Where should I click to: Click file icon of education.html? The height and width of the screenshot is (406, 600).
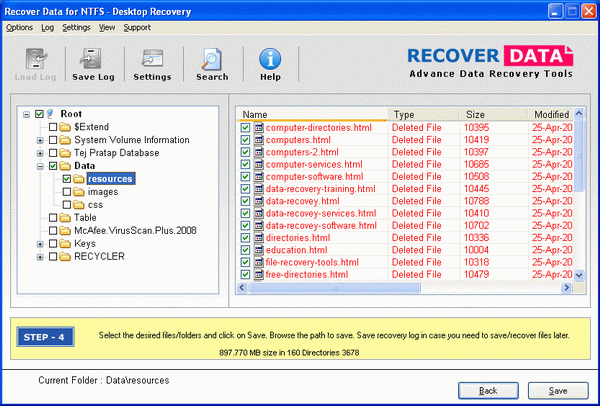point(259,250)
